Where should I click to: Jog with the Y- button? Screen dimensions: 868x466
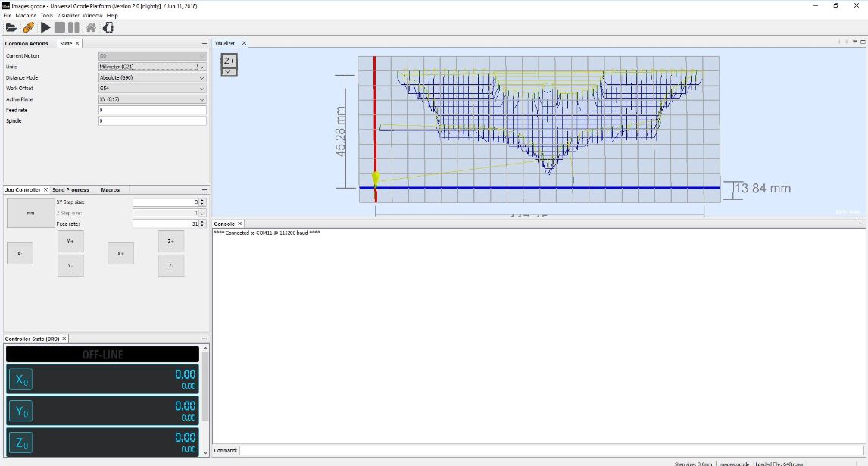(x=70, y=265)
